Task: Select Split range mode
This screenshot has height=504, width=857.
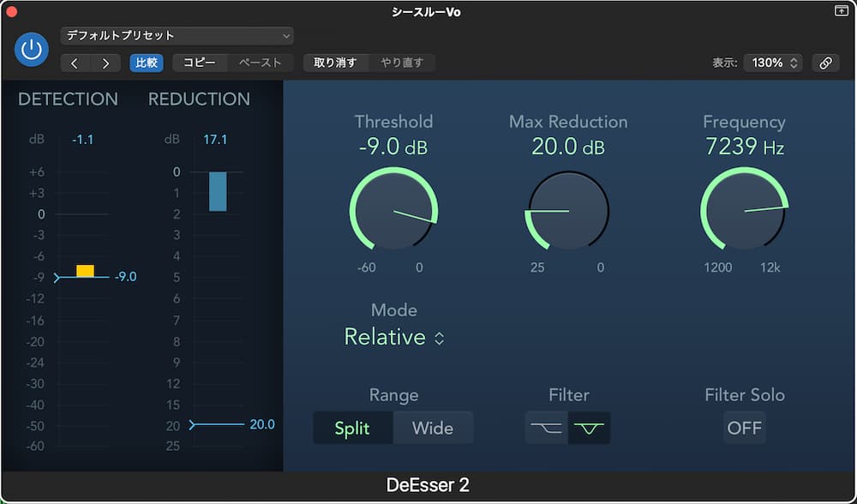Action: pyautogui.click(x=352, y=428)
